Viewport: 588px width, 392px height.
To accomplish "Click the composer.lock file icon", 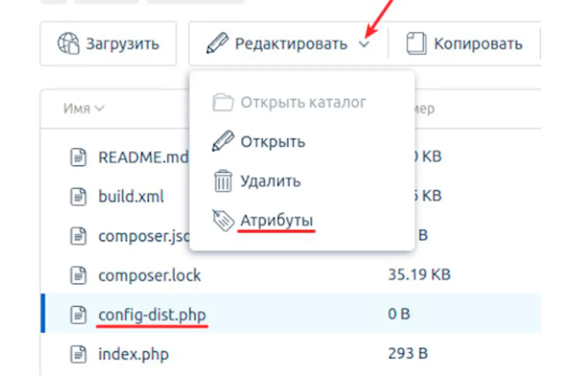I will click(78, 275).
